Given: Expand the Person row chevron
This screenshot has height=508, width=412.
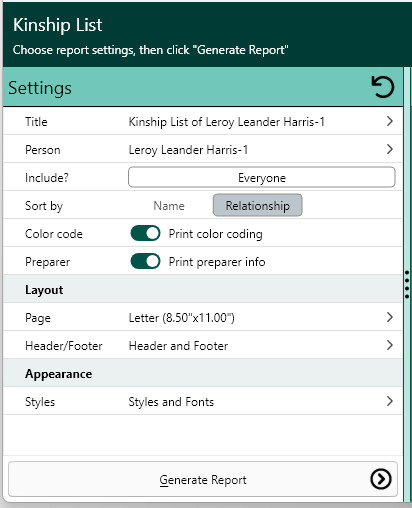Looking at the screenshot, I should 390,149.
